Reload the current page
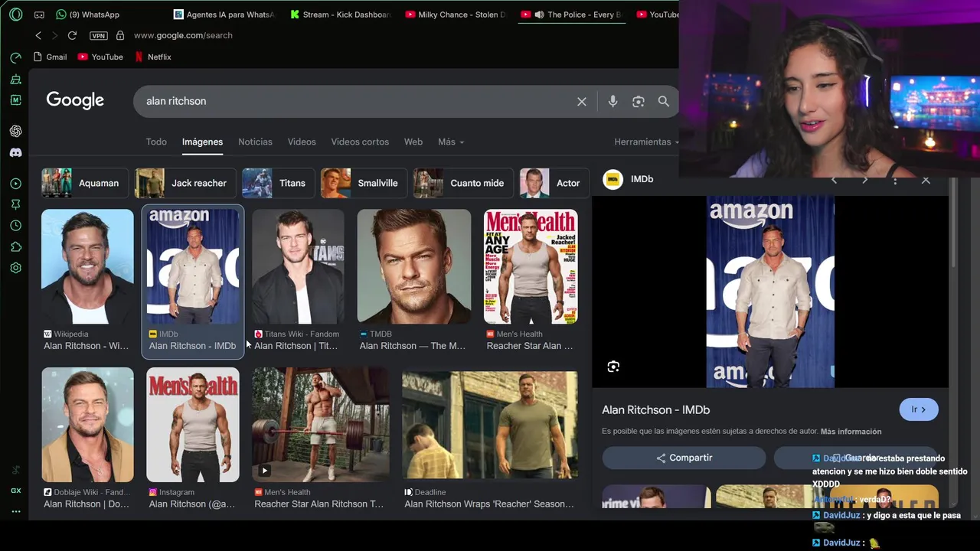The image size is (980, 551). (x=72, y=35)
